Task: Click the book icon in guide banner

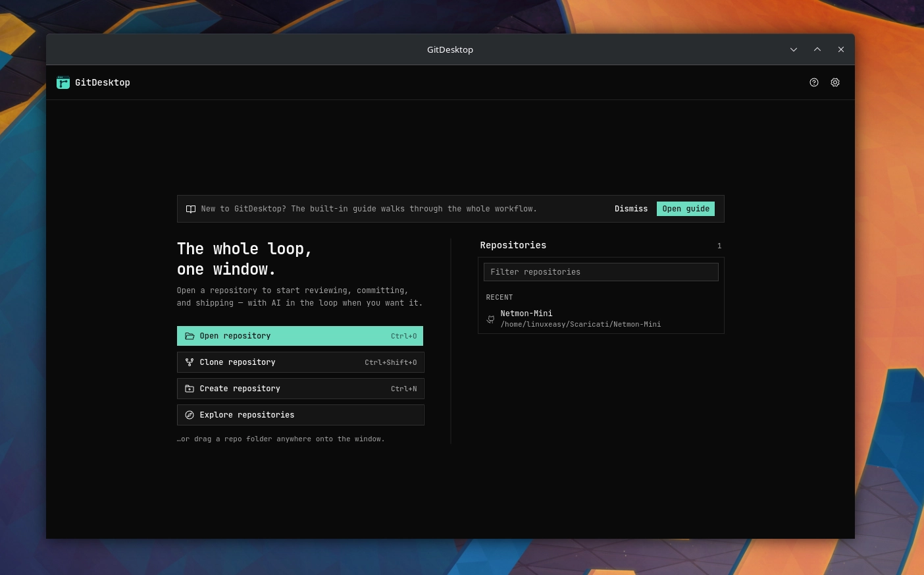Action: coord(191,209)
